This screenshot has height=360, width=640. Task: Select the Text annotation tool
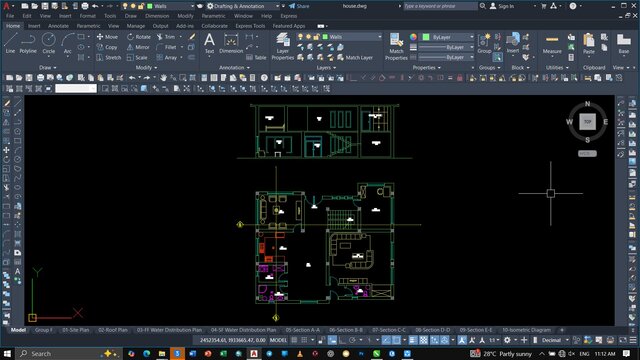click(209, 43)
